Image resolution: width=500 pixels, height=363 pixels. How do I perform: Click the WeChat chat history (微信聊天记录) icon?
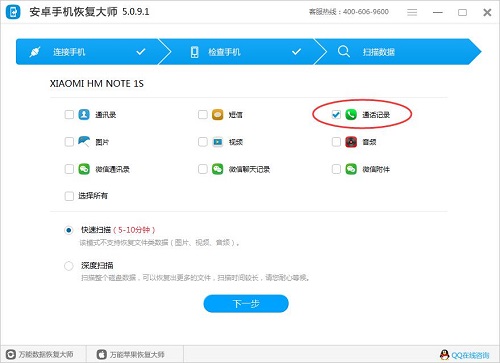(x=218, y=169)
